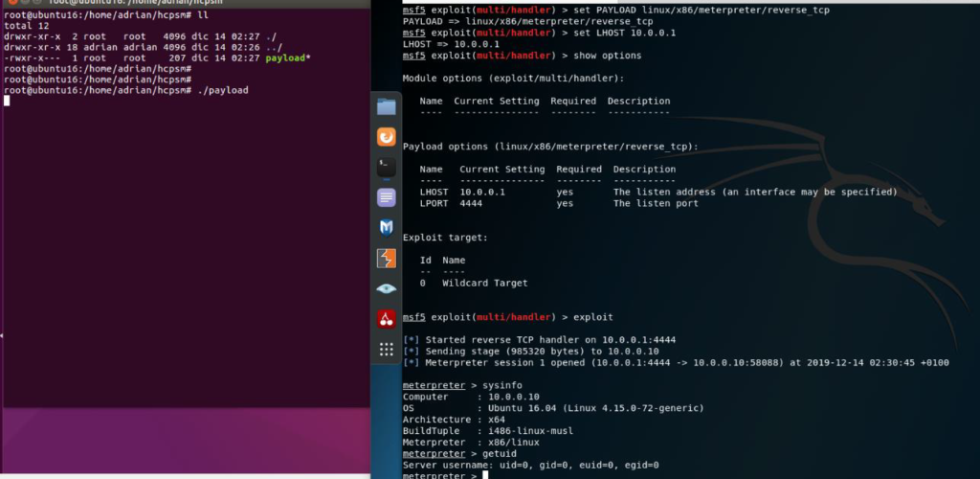Viewport: 980px width, 479px height.
Task: Click 'BuildTuple : i486-linux-musl' line
Action: [x=488, y=431]
